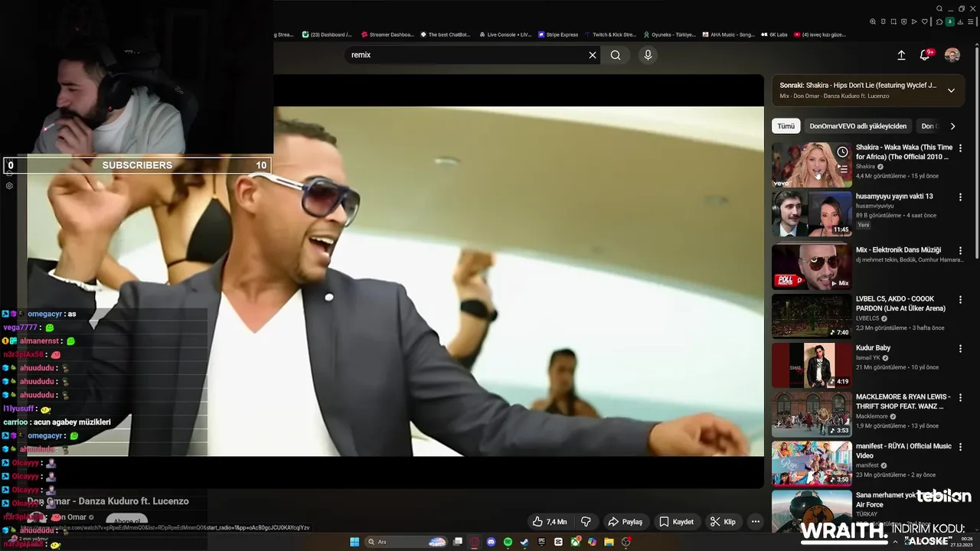Open the browser main menu icon

pyautogui.click(x=970, y=21)
